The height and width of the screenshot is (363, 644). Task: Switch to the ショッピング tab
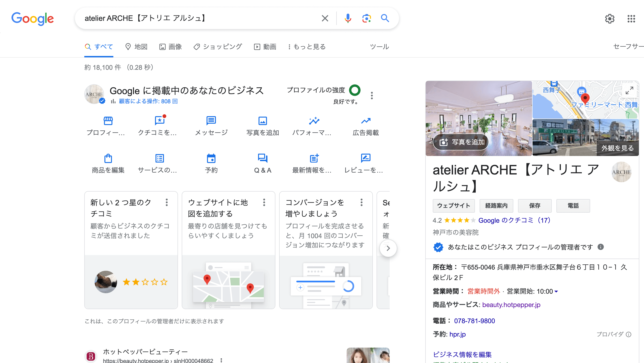coord(218,47)
